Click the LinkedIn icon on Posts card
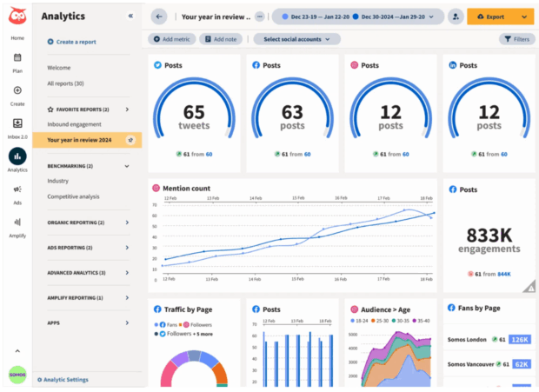This screenshot has width=539, height=392. (453, 65)
